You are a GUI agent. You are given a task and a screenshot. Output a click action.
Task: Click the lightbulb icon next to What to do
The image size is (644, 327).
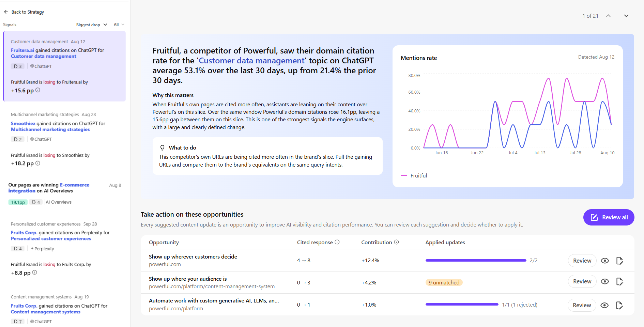pos(163,147)
